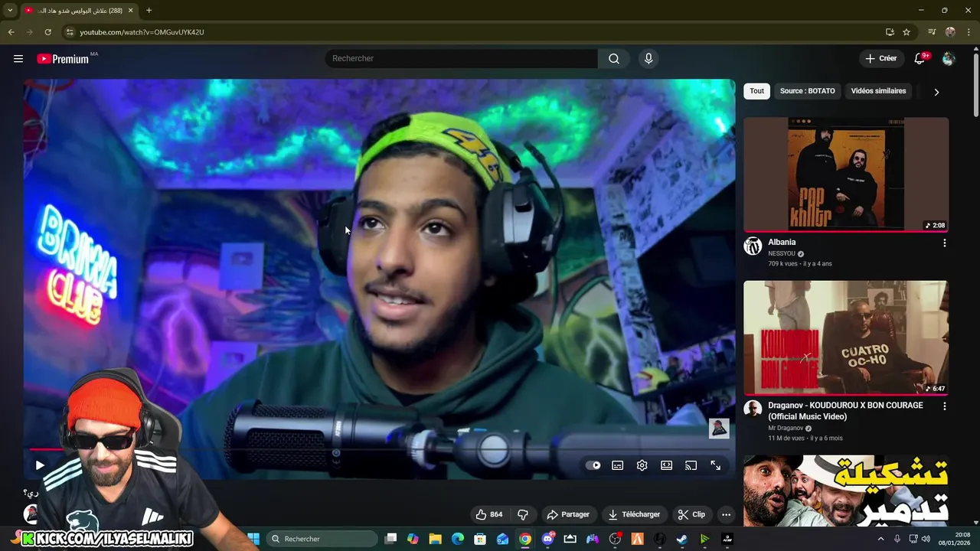The image size is (980, 551).
Task: Like the video with 864 likes
Action: point(488,514)
